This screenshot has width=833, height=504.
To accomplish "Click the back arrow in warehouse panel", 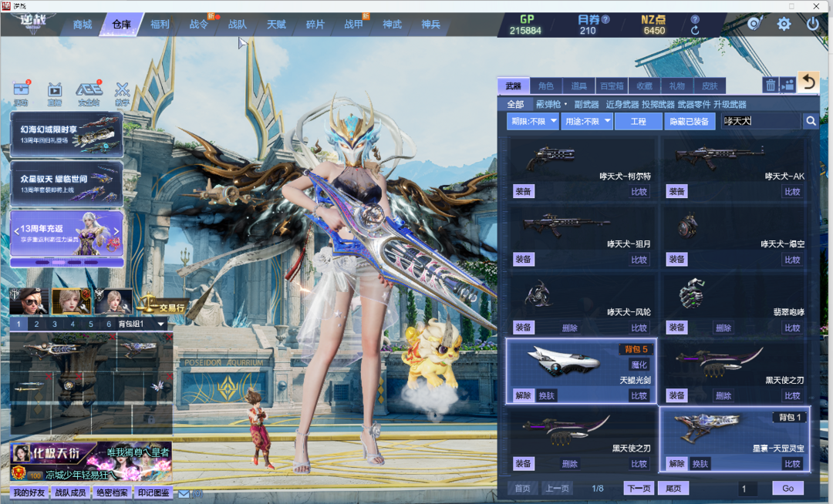I will [808, 82].
